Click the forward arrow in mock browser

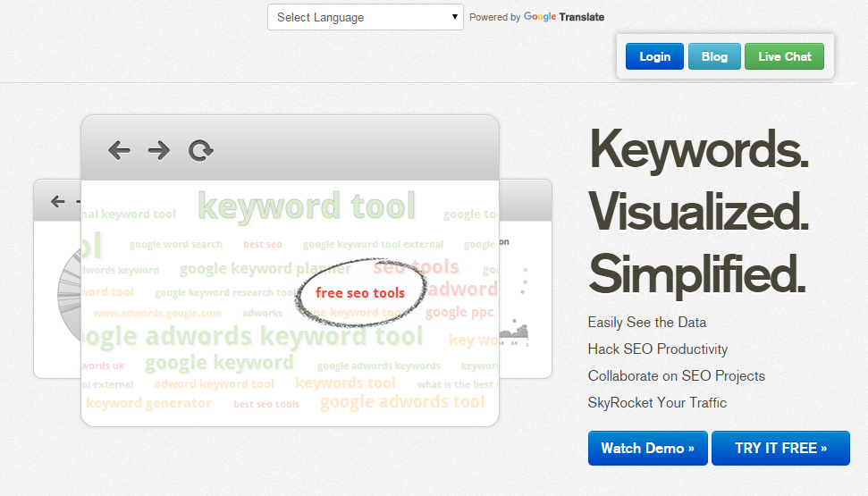[159, 150]
